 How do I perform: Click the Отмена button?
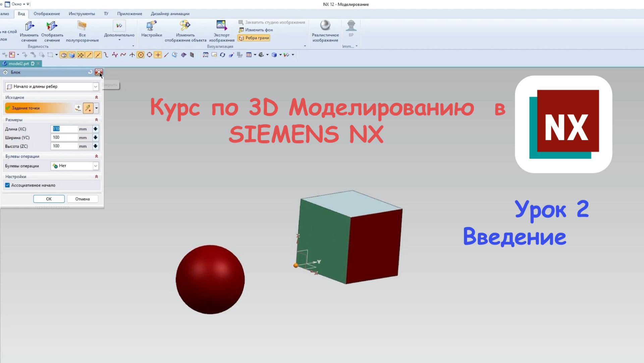(83, 199)
